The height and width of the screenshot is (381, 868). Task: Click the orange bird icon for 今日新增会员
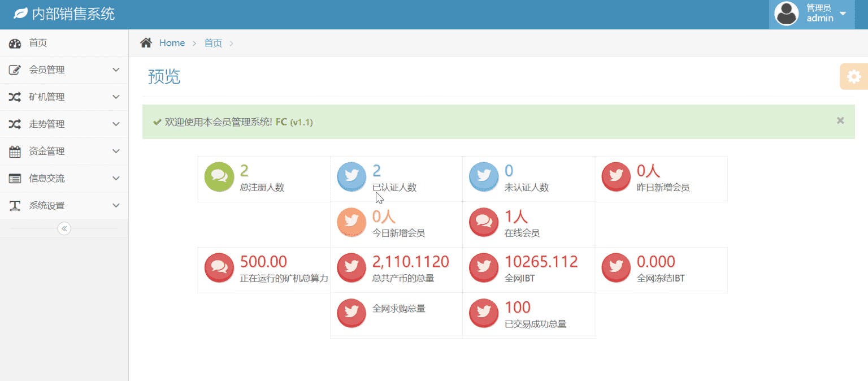tap(351, 222)
